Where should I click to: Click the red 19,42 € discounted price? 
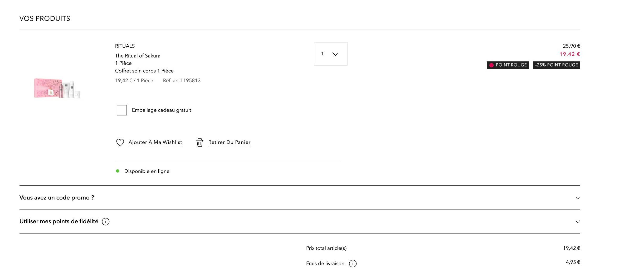[570, 54]
